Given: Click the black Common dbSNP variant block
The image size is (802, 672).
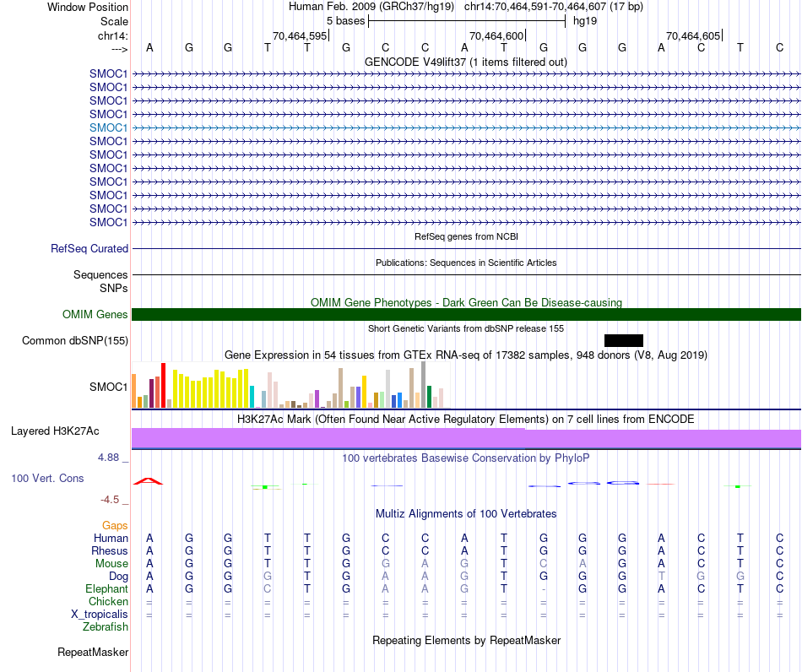Looking at the screenshot, I should tap(624, 340).
